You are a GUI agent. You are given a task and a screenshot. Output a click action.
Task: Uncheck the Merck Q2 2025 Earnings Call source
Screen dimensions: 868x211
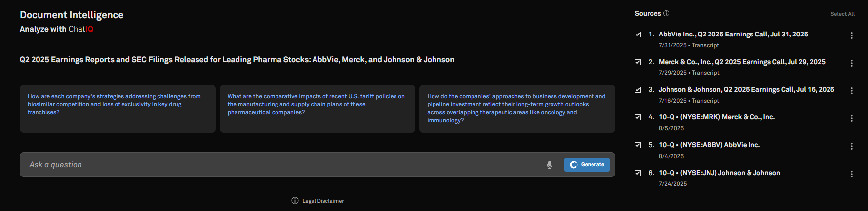638,62
